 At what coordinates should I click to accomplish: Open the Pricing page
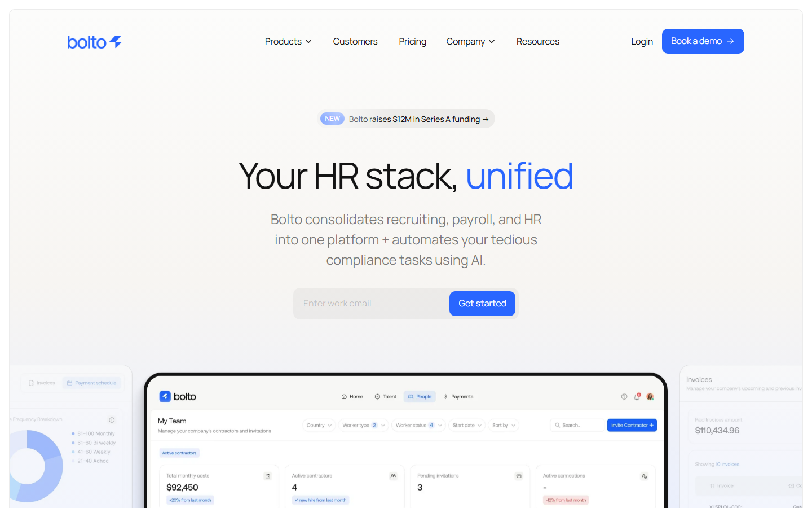(x=413, y=42)
